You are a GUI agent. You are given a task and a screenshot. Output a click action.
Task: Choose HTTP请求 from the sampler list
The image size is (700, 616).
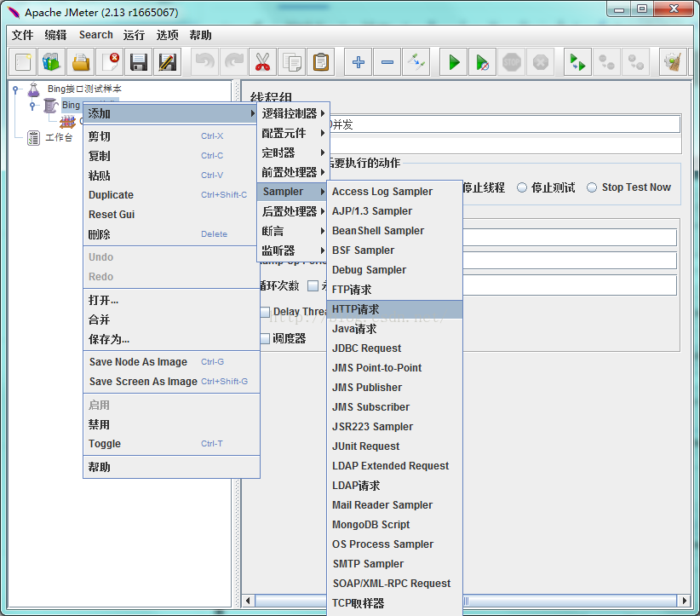point(394,309)
